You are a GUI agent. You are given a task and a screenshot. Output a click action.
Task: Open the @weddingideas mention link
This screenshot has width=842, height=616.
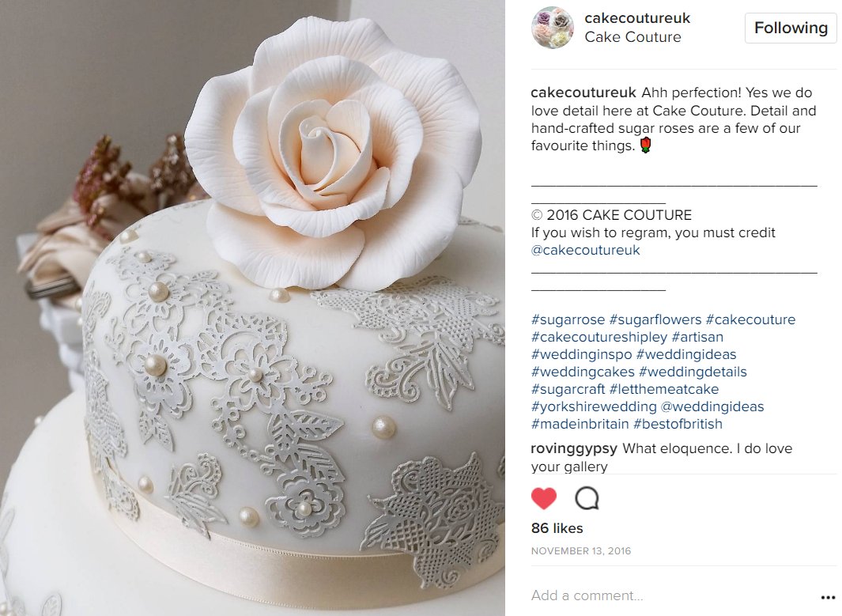712,406
